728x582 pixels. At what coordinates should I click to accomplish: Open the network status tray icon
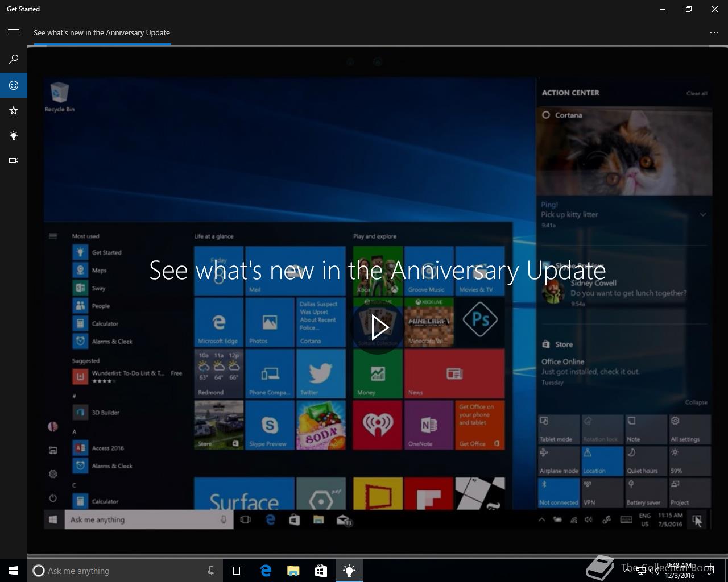pyautogui.click(x=641, y=571)
